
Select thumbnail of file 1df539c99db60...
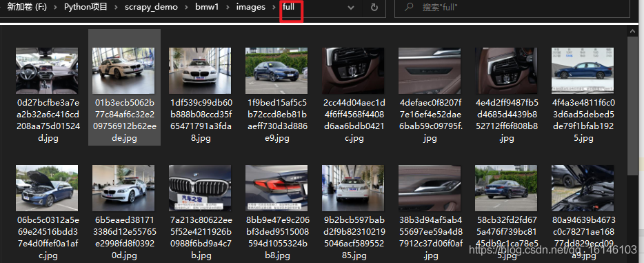(x=200, y=70)
